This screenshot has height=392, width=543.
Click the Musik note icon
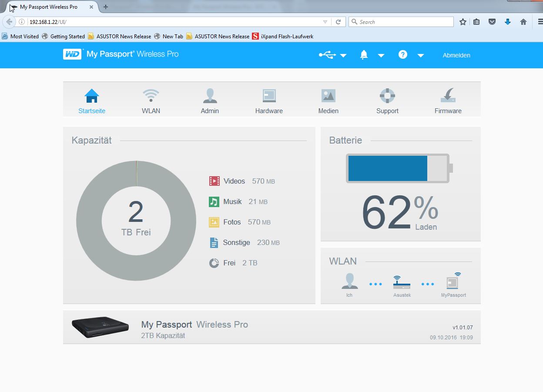[x=214, y=201]
